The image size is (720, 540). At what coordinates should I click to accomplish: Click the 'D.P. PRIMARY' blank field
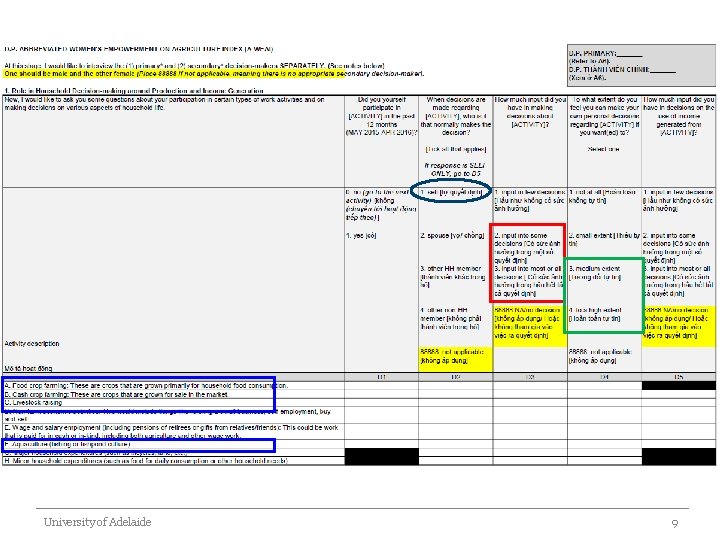click(x=630, y=53)
